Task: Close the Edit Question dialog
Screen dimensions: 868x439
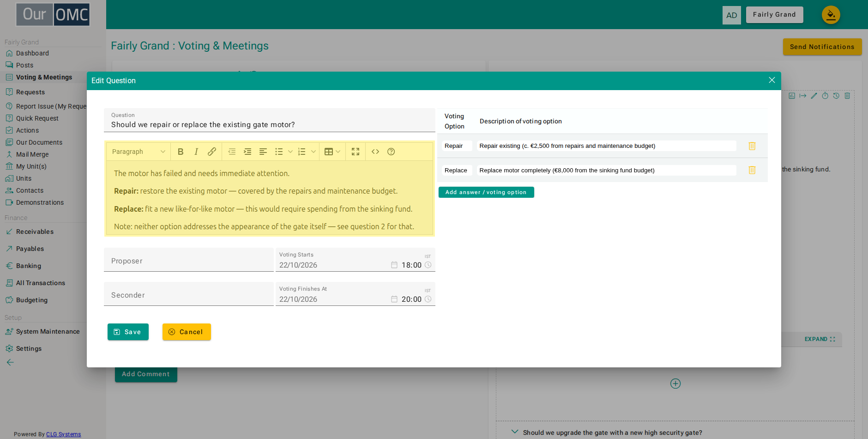Action: (772, 80)
